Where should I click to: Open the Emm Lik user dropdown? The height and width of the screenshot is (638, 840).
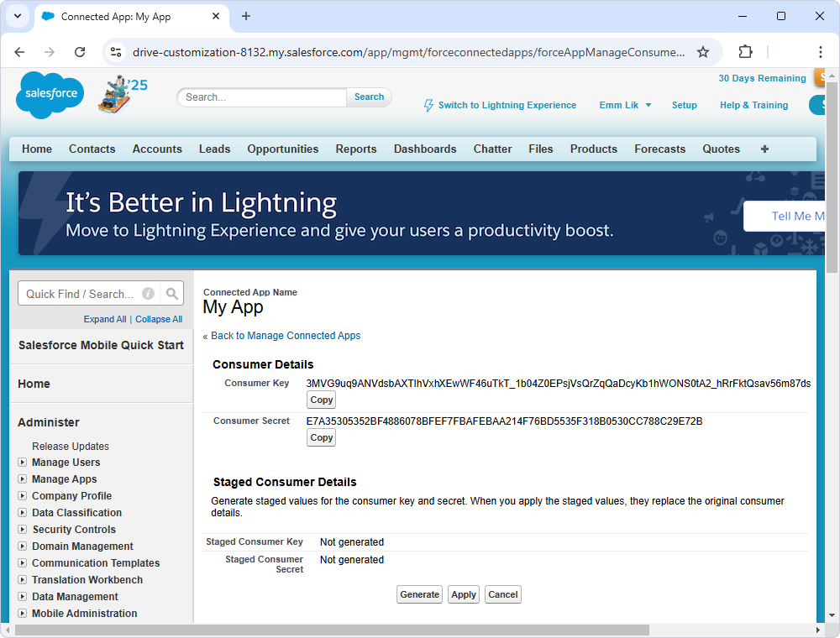[625, 105]
